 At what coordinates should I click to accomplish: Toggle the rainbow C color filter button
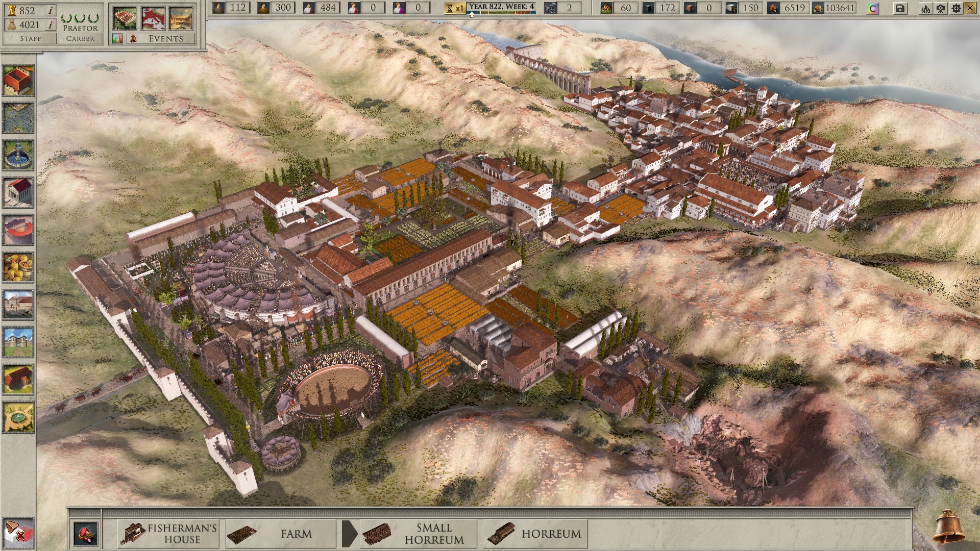coord(873,8)
